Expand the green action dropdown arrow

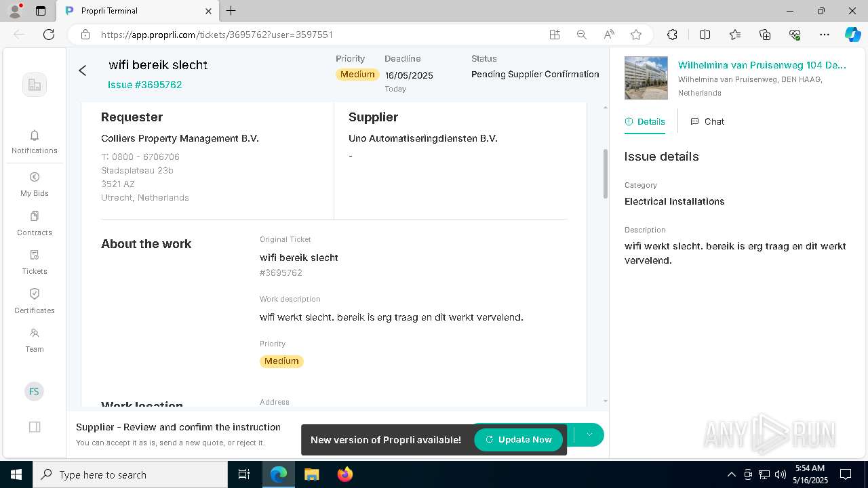coord(589,434)
